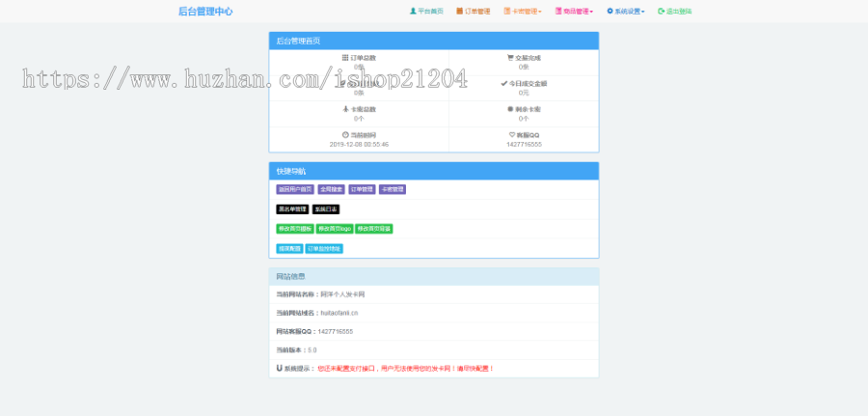Screen dimensions: 868x416
Task: Click the 当前网站名称 row
Action: [434, 294]
